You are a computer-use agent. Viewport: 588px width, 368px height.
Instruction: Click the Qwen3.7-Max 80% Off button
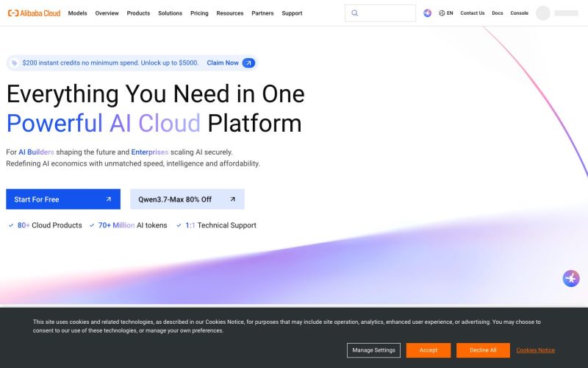(x=187, y=199)
